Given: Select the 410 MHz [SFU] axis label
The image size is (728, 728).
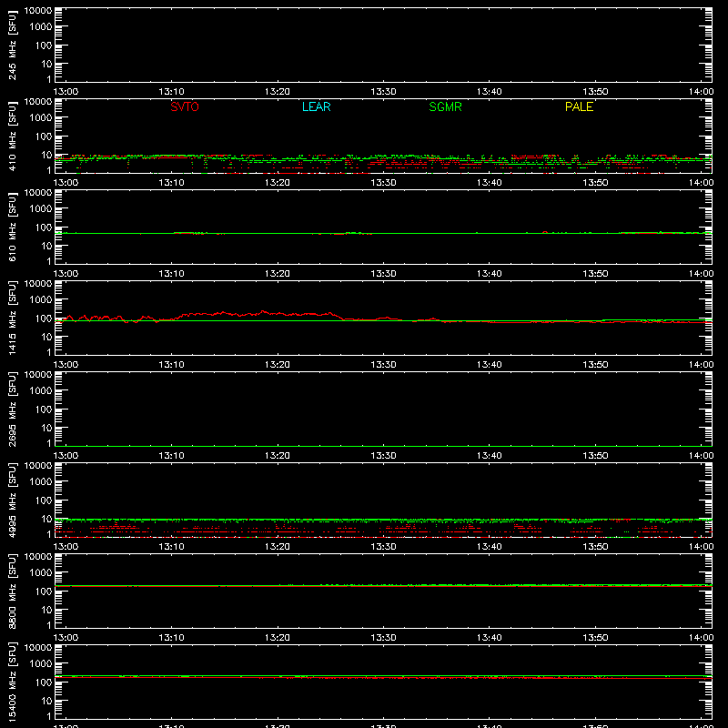Looking at the screenshot, I should (13, 136).
